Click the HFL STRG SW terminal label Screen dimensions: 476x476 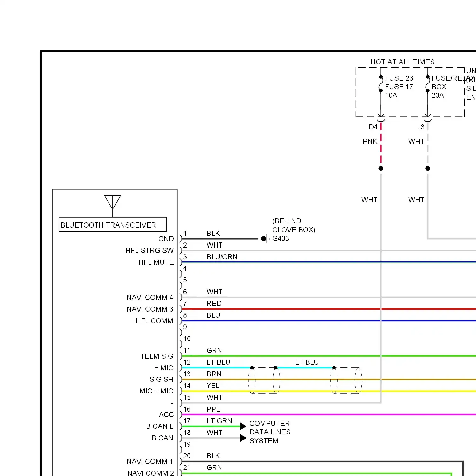coord(150,250)
